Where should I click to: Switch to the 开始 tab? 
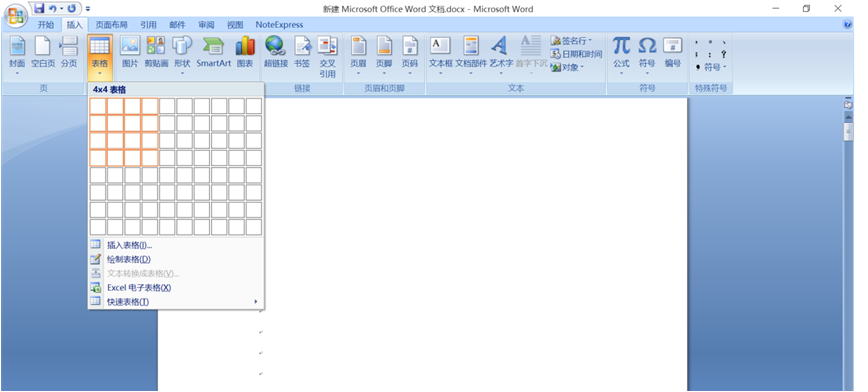point(46,25)
